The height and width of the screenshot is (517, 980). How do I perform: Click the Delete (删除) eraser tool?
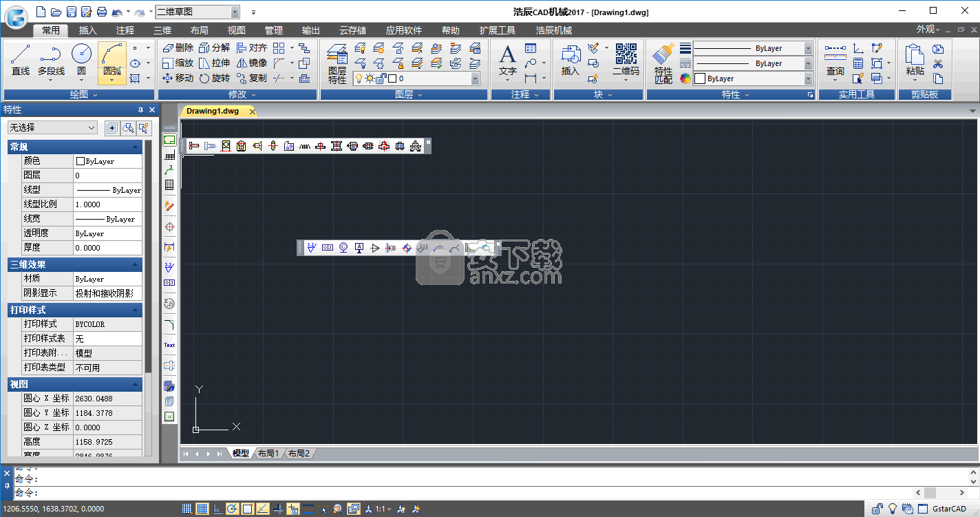click(x=178, y=48)
